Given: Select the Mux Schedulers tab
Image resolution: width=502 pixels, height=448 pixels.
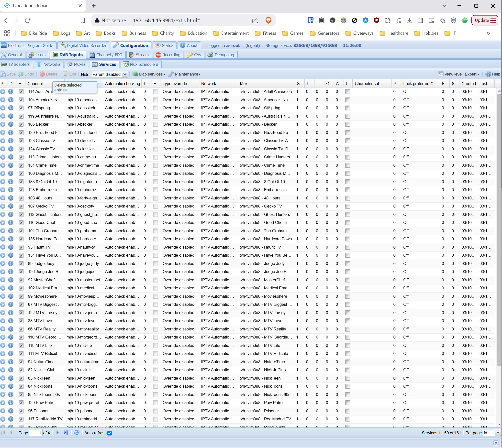Looking at the screenshot, I should 141,64.
